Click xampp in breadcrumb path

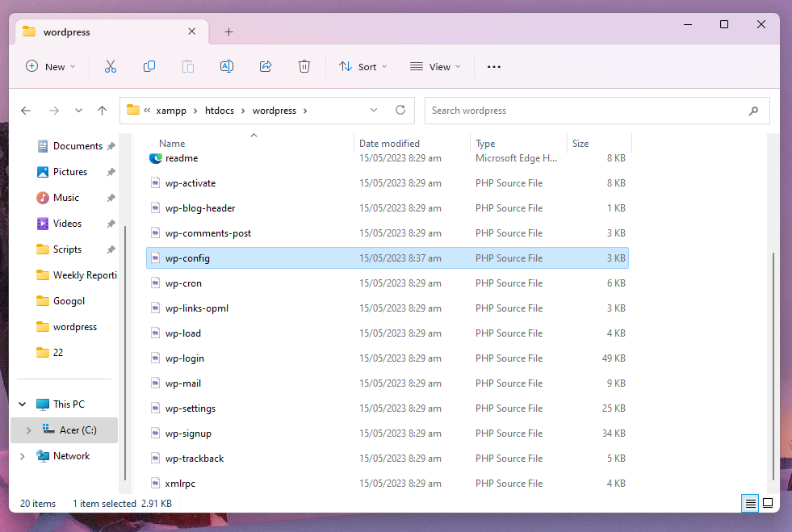tap(171, 111)
